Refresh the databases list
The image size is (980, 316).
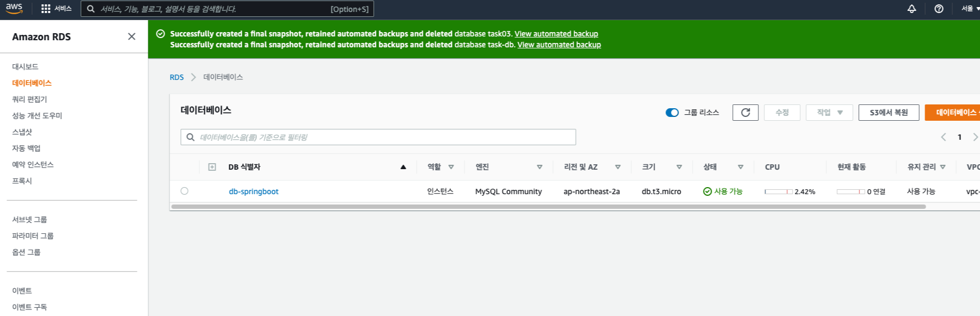coord(745,113)
